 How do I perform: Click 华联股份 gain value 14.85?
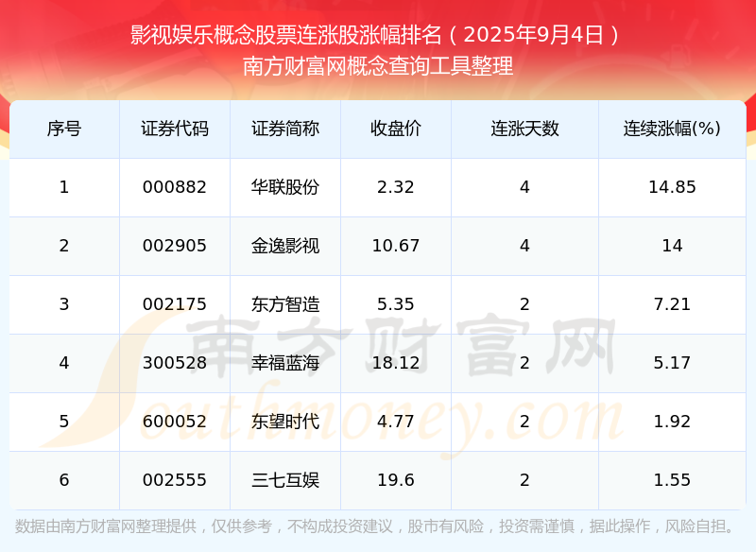672,187
